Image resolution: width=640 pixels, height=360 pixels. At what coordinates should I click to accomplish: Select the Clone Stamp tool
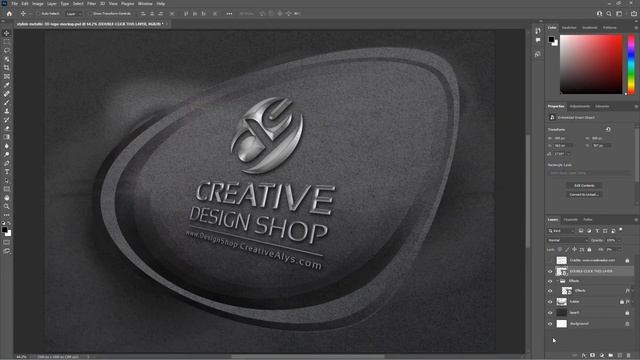pos(7,111)
